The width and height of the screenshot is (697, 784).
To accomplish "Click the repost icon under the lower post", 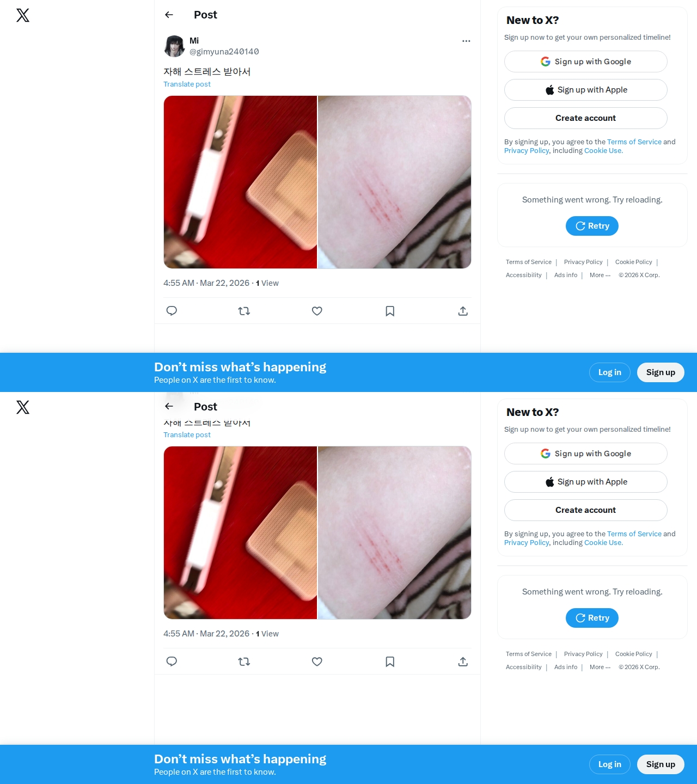I will [244, 661].
